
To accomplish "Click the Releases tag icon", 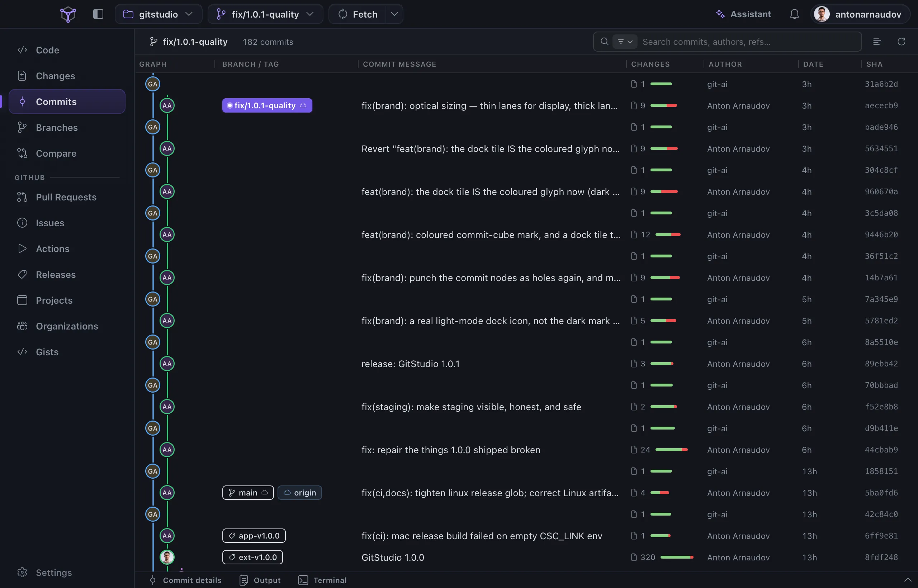I will tap(22, 274).
